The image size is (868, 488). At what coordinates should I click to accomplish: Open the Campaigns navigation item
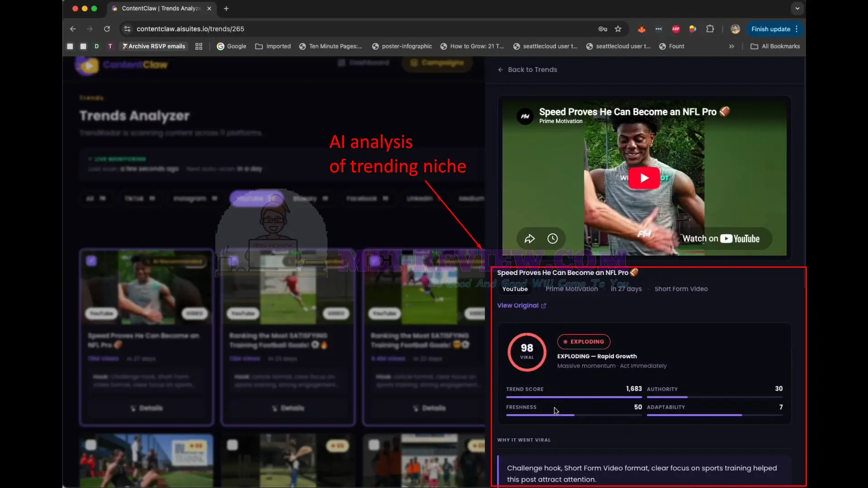tap(437, 63)
